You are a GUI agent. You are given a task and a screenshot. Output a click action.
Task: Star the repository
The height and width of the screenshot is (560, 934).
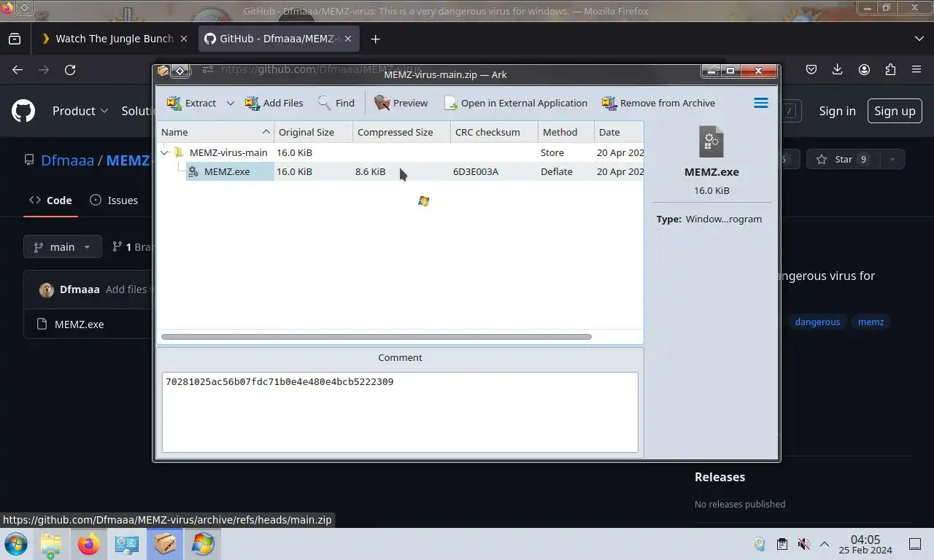coord(843,159)
